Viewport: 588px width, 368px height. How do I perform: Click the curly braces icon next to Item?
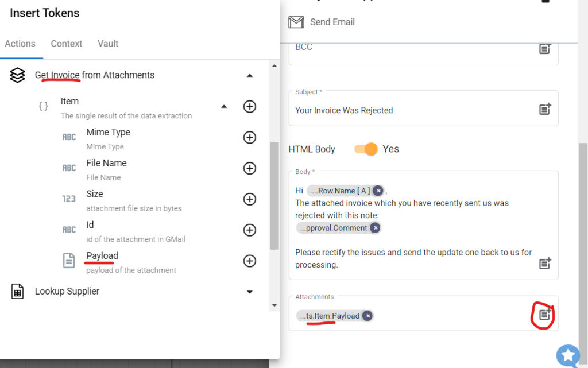click(x=42, y=106)
